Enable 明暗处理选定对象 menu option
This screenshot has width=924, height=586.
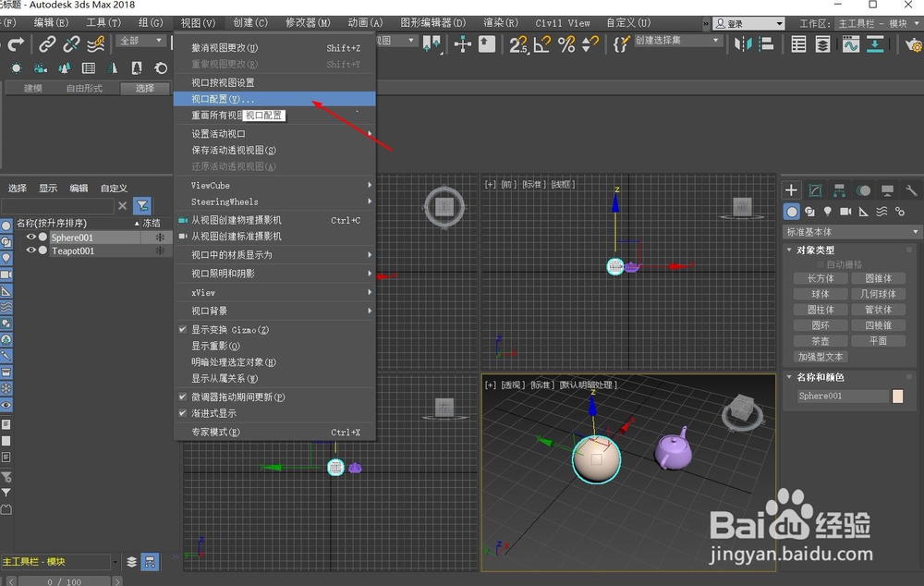(274, 362)
